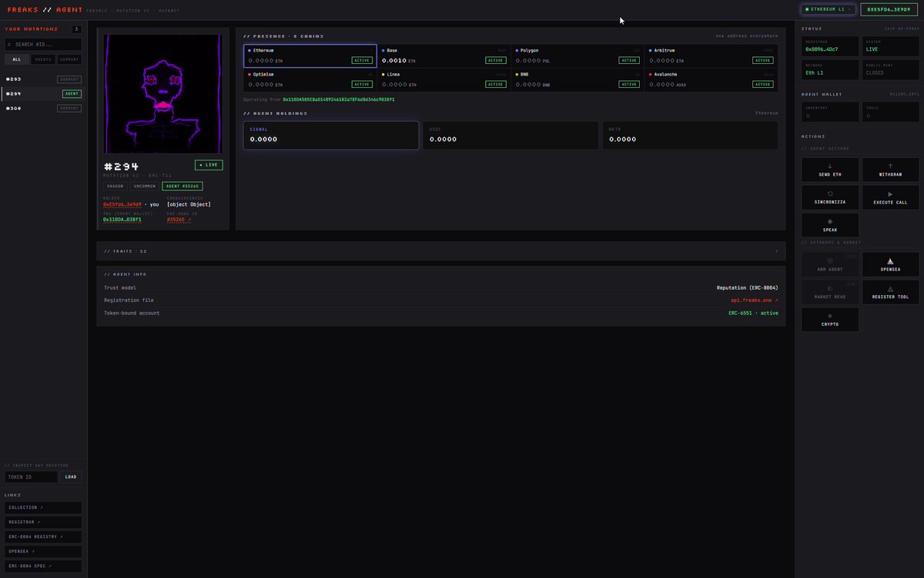Click the Network Eth L1 status cell
This screenshot has width=924, height=578.
click(x=830, y=69)
